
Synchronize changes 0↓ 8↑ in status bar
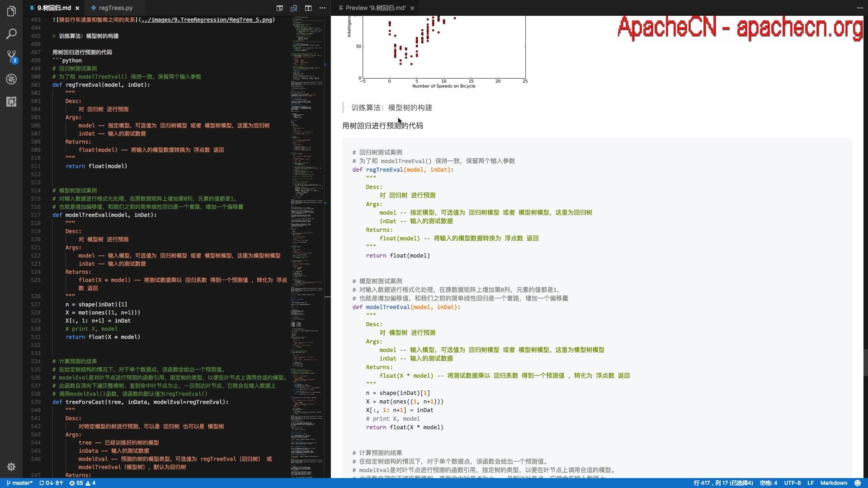(x=51, y=483)
